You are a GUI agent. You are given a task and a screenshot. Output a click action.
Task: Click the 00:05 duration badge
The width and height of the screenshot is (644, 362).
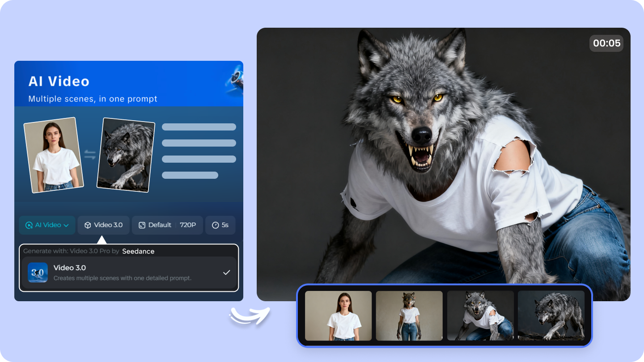(606, 43)
